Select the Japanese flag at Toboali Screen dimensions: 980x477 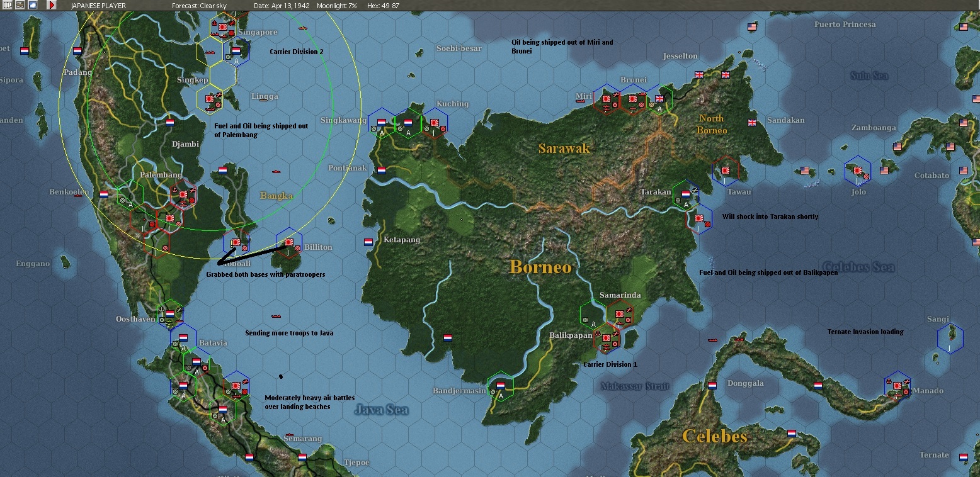coord(236,242)
